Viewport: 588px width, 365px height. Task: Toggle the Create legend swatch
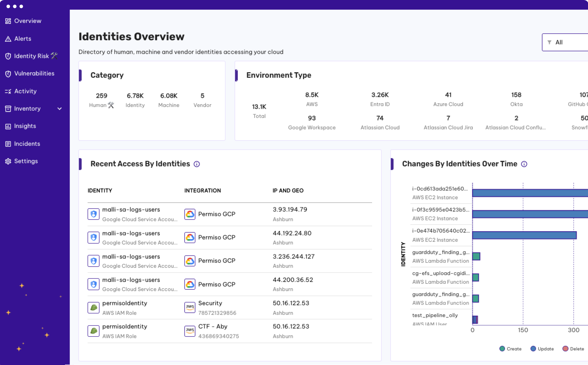502,349
